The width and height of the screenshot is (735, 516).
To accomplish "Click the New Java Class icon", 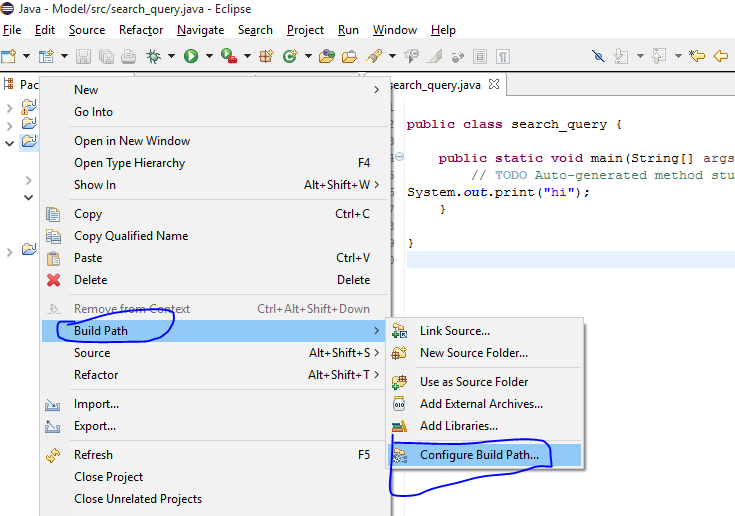I will [290, 56].
